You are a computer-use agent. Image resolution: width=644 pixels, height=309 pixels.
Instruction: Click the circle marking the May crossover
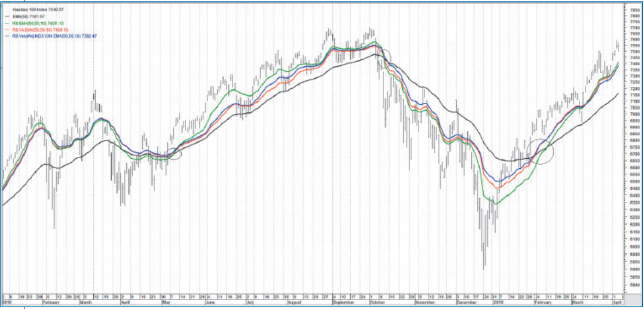(173, 154)
